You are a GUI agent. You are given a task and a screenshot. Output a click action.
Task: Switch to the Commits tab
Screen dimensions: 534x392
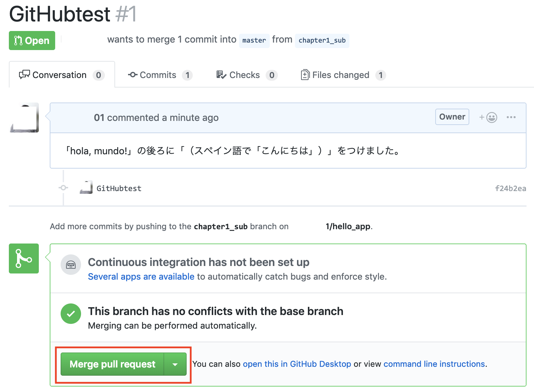pyautogui.click(x=160, y=75)
